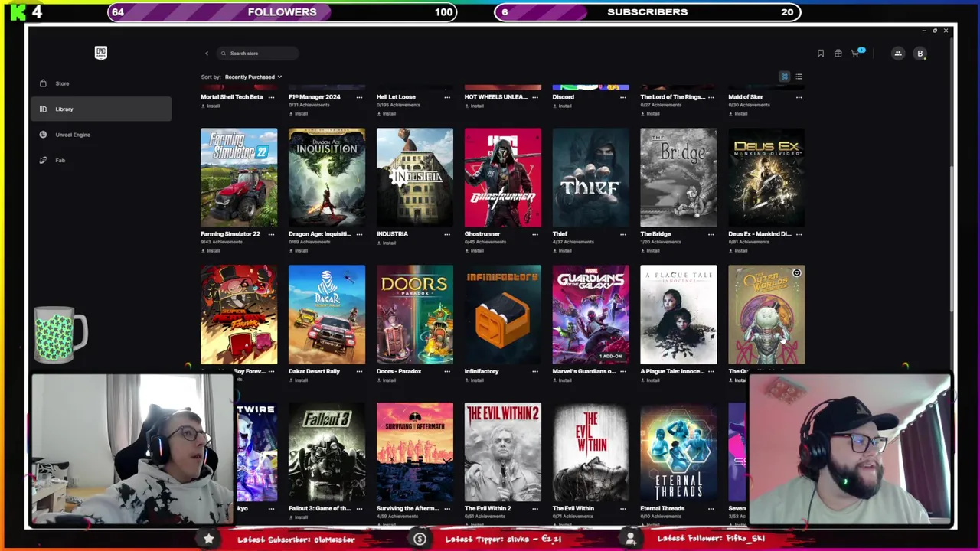Viewport: 980px width, 551px height.
Task: Open three-dot menu for INDUSTRIA
Action: tap(447, 234)
